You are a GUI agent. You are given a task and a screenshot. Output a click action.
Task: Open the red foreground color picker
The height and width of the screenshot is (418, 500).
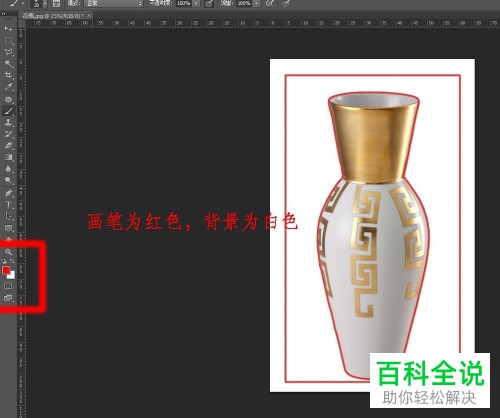coord(6,270)
